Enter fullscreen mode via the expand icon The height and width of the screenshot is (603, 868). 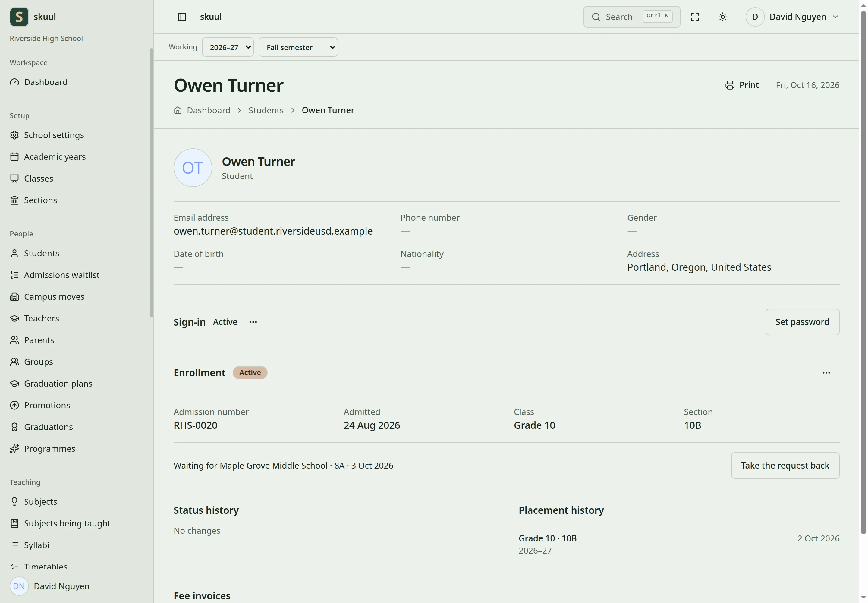(x=695, y=17)
